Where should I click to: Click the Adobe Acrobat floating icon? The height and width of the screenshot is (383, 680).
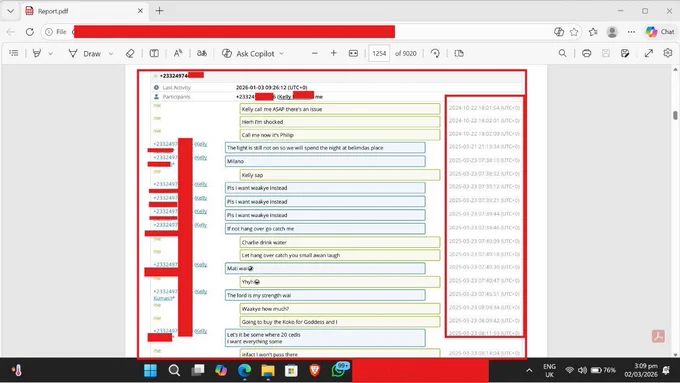click(658, 336)
